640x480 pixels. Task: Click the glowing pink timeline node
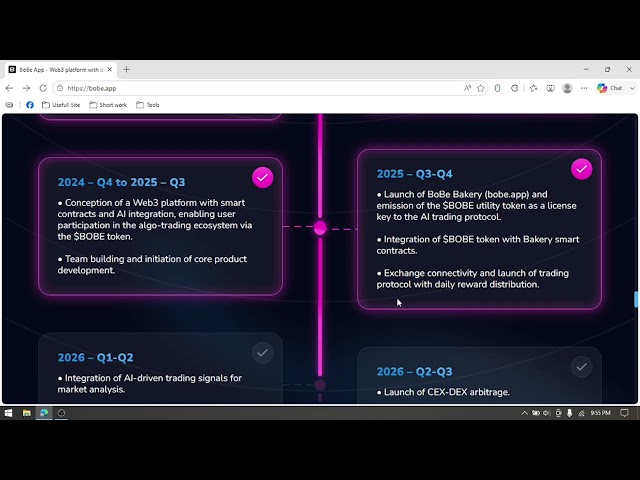(x=320, y=228)
